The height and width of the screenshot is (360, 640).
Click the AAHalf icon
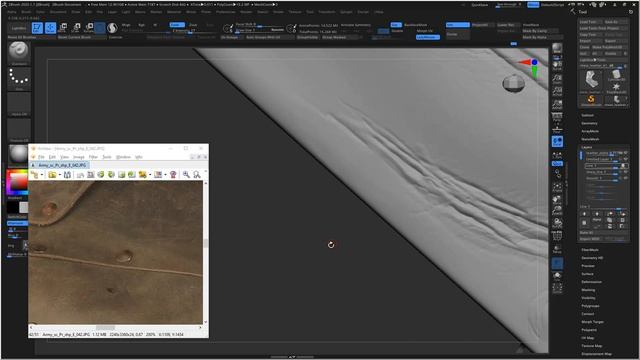[557, 104]
